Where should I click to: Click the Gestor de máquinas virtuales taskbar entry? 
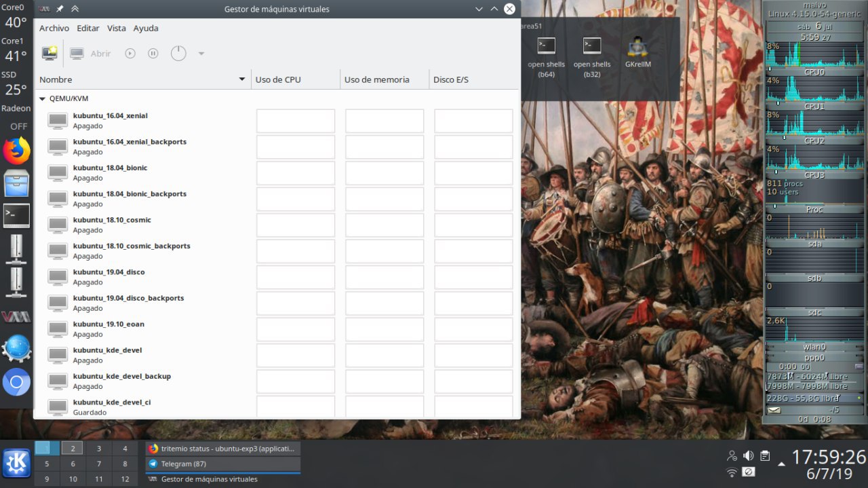click(x=222, y=479)
